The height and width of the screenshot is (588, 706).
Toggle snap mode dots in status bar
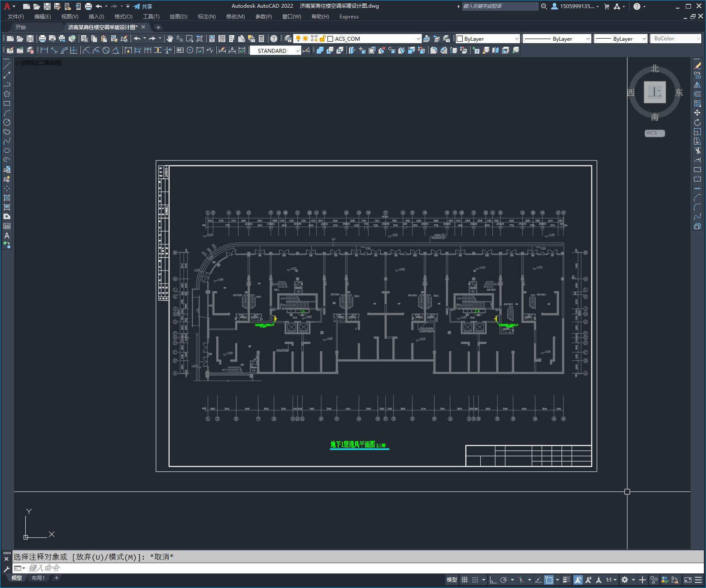[475, 580]
